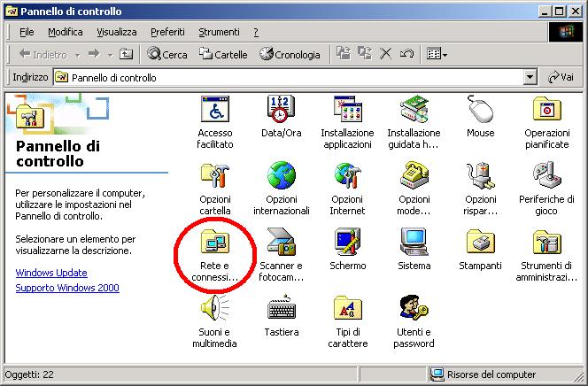Image resolution: width=588 pixels, height=386 pixels.
Task: Expand the address bar dropdown arrow
Action: pos(530,78)
